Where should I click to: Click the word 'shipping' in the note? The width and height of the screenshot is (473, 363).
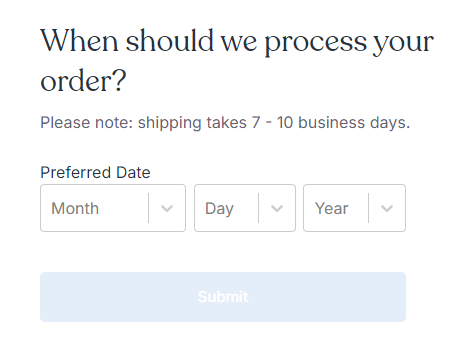(170, 123)
